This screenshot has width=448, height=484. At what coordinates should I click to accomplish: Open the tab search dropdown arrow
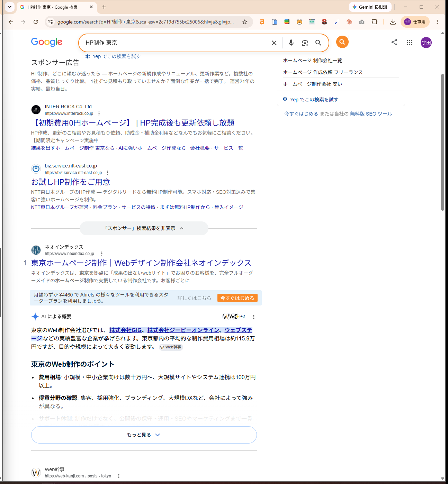click(x=10, y=7)
